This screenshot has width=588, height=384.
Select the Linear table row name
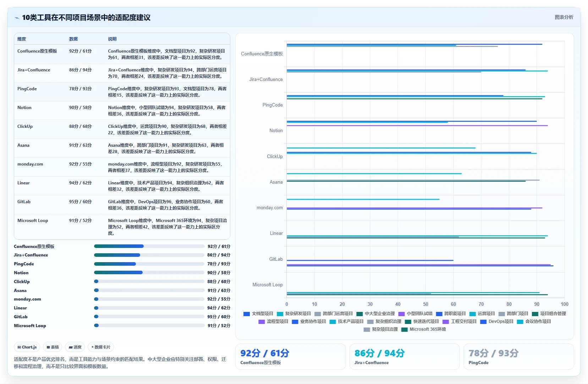tap(23, 183)
